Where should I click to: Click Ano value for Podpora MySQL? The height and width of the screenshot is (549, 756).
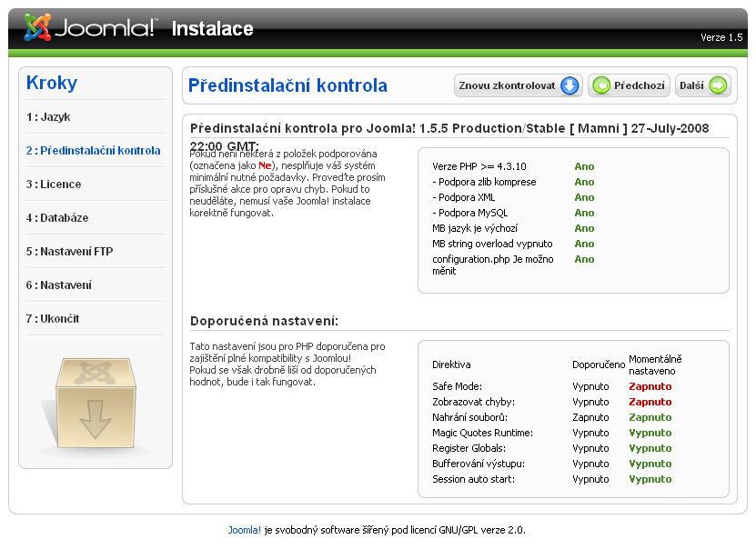[x=584, y=213]
